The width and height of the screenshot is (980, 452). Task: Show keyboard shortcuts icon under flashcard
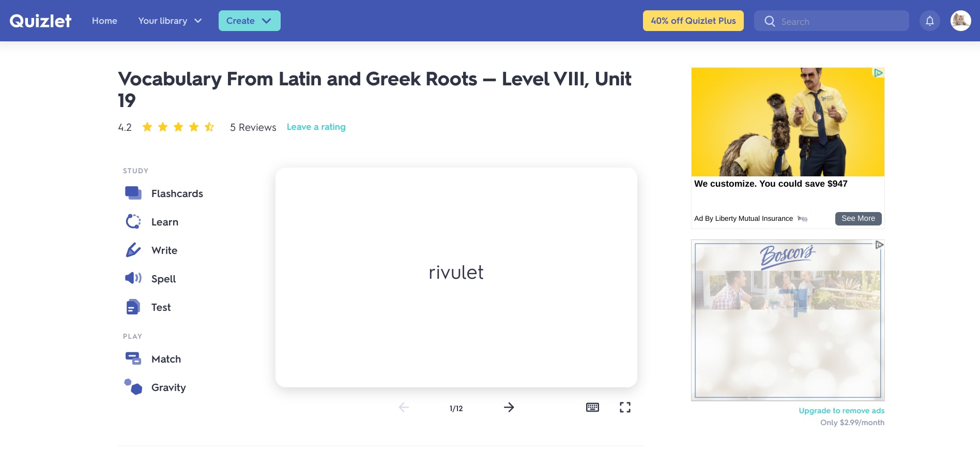tap(592, 408)
